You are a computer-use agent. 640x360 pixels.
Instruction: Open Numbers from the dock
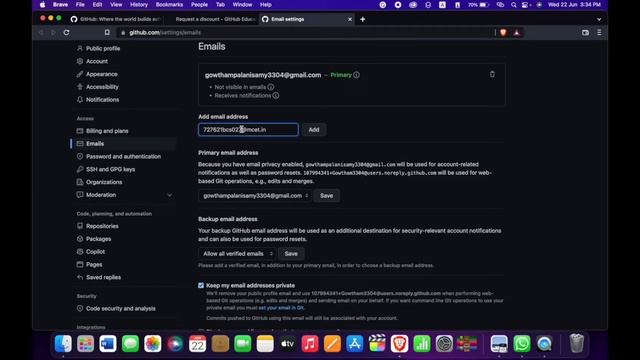tap(422, 344)
